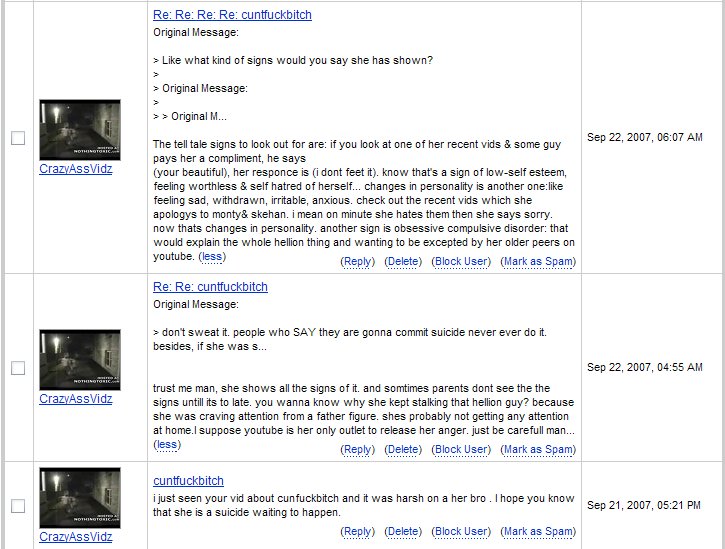725x549 pixels.
Task: Mark the 04:55 AM message as spam
Action: [x=538, y=450]
